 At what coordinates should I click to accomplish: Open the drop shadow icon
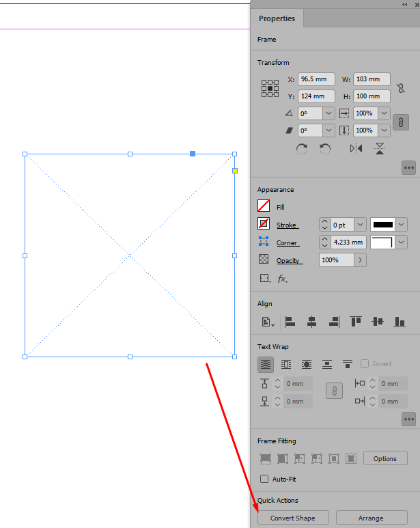click(265, 279)
